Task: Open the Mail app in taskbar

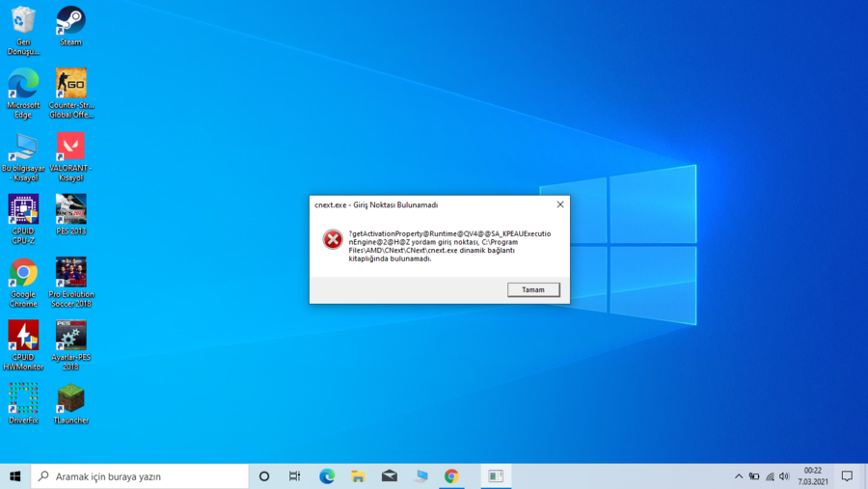Action: point(390,476)
